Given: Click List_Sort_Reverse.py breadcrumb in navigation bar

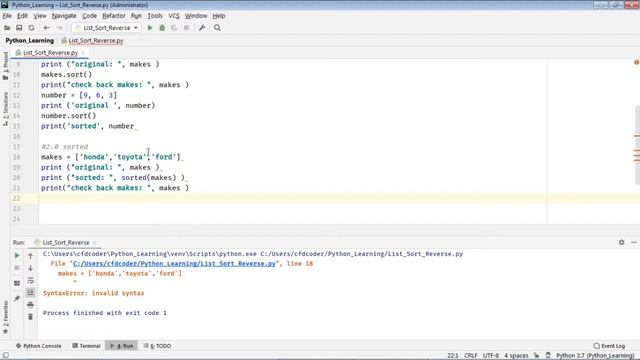Looking at the screenshot, I should pos(92,41).
